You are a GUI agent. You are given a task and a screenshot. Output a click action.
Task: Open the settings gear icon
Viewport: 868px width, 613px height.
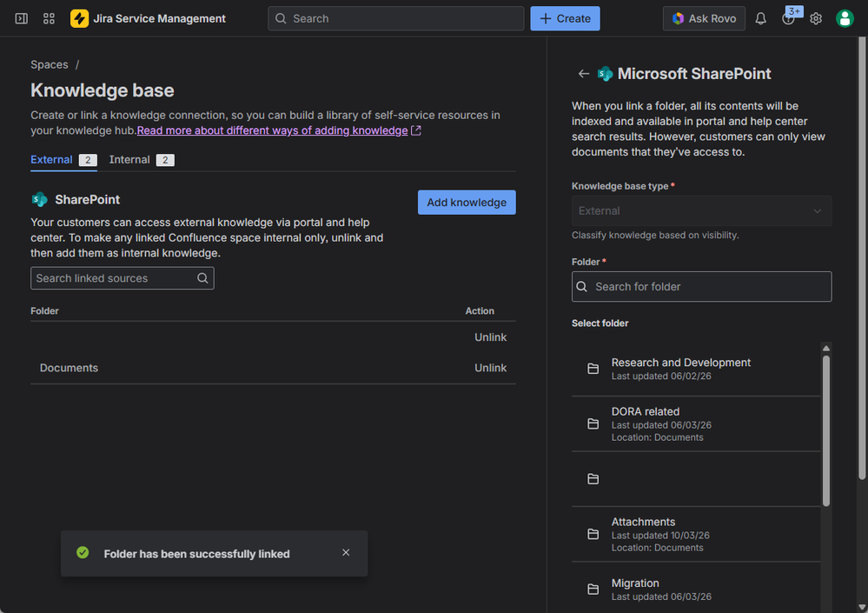click(x=816, y=18)
